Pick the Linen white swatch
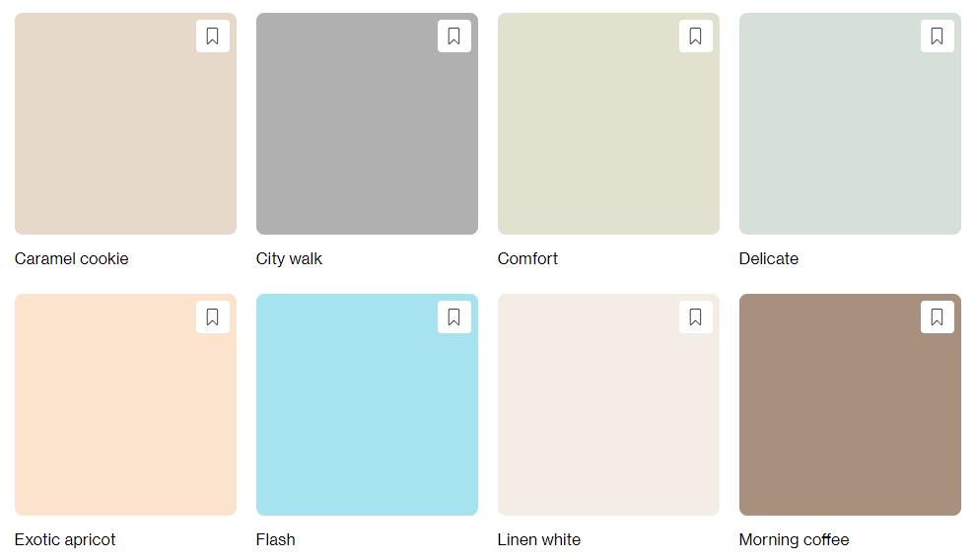The width and height of the screenshot is (975, 560). click(x=608, y=404)
